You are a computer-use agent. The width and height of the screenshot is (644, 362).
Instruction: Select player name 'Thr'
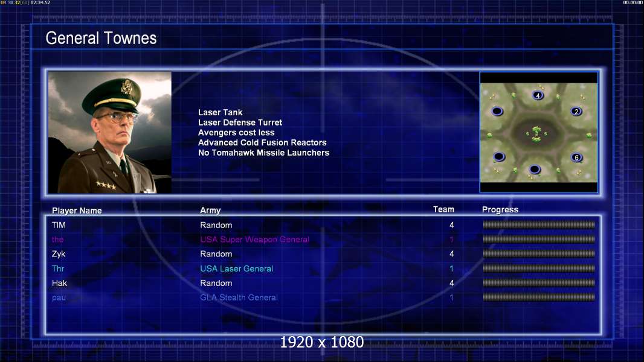point(58,268)
